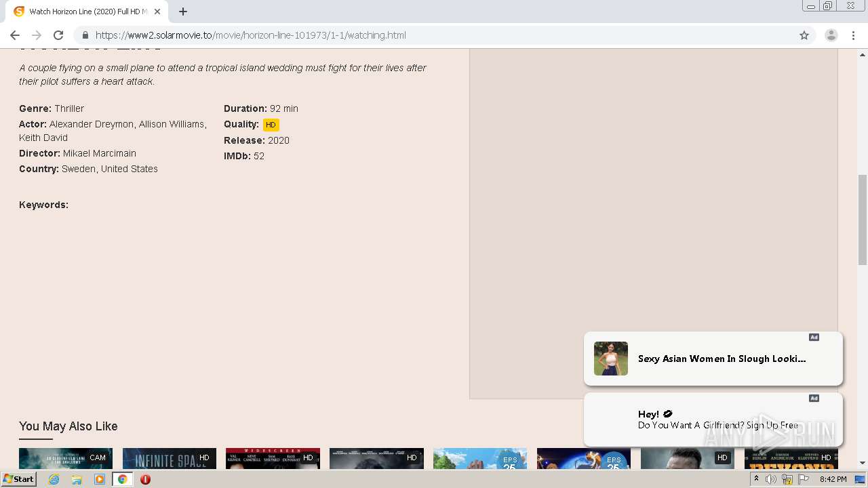Open Windows Explorer folder from taskbar
Image resolution: width=868 pixels, height=488 pixels.
[x=77, y=479]
